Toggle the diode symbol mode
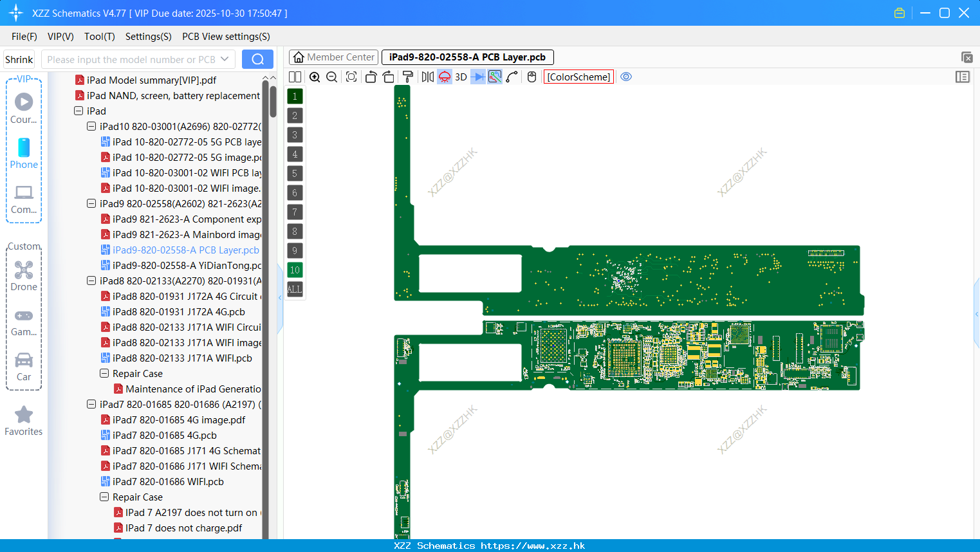The image size is (980, 552). [477, 77]
